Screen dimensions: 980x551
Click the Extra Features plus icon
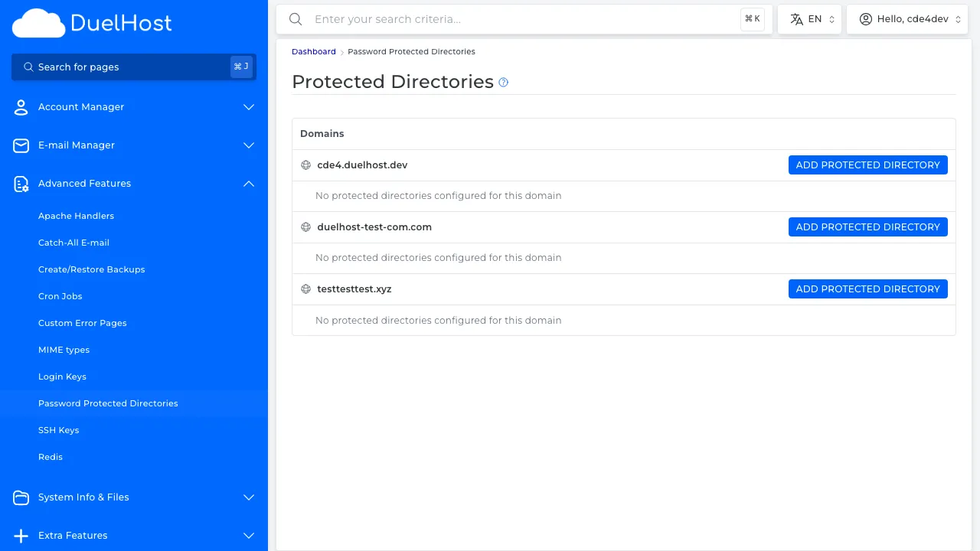21,536
